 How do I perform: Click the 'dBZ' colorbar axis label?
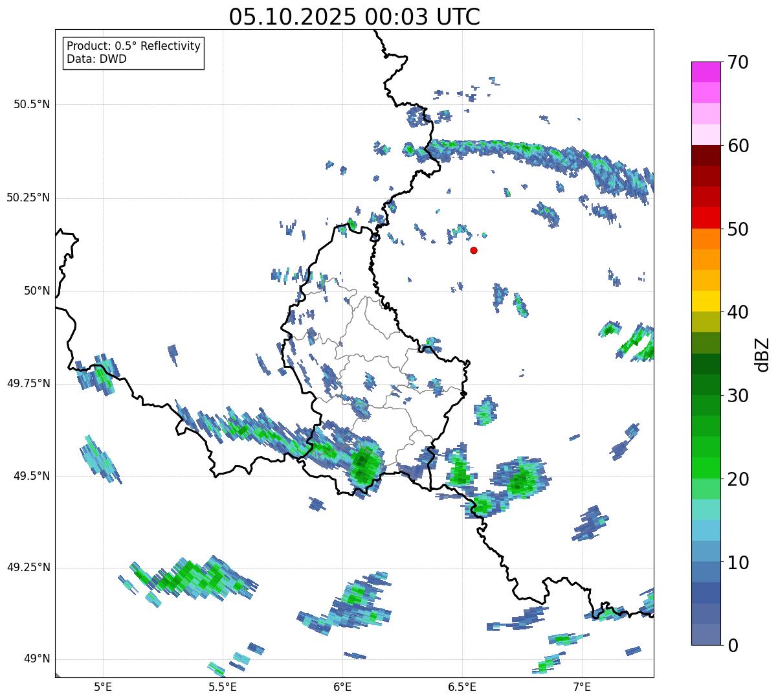coord(762,354)
